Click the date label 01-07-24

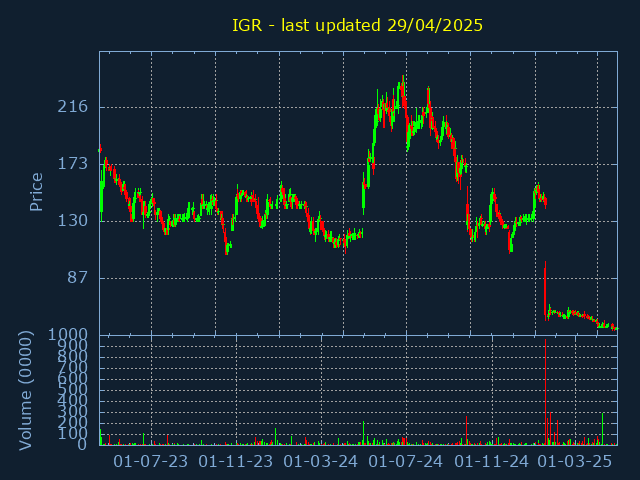pos(405,462)
